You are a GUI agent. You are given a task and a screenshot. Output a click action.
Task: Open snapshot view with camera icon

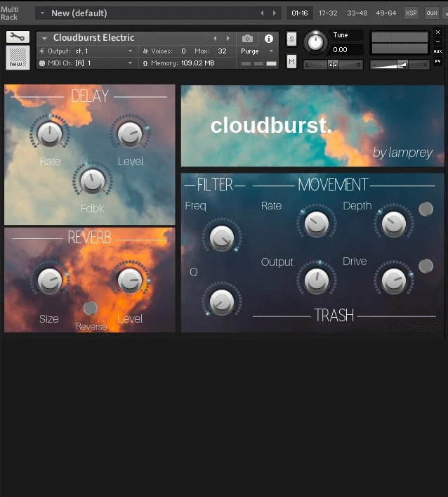(247, 39)
